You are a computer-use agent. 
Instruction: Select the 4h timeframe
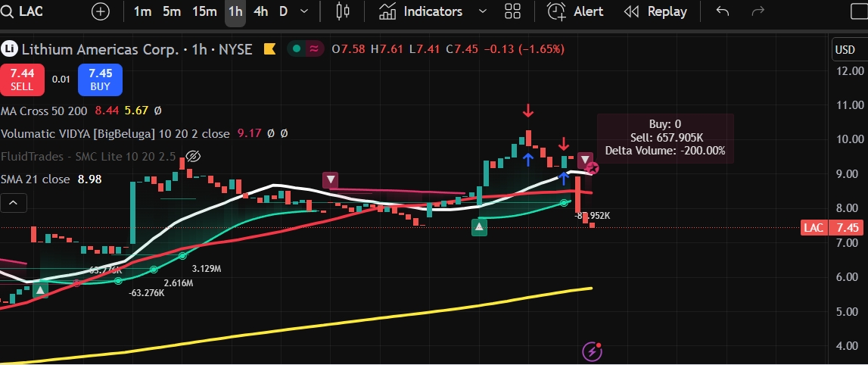pos(261,11)
